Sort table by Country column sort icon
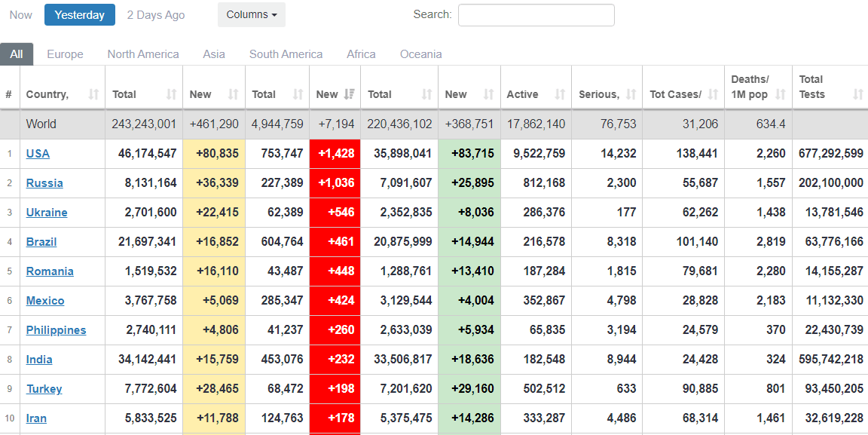Viewport: 868px width, 435px height. pos(93,94)
